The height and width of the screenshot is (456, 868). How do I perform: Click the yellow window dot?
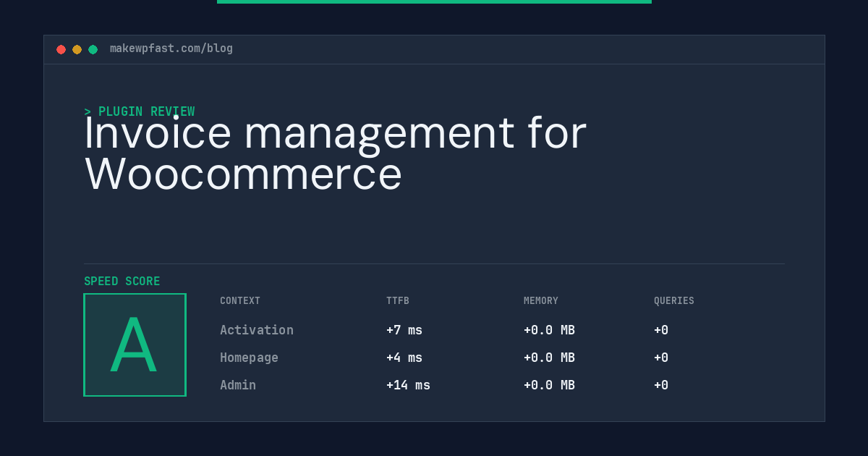77,49
